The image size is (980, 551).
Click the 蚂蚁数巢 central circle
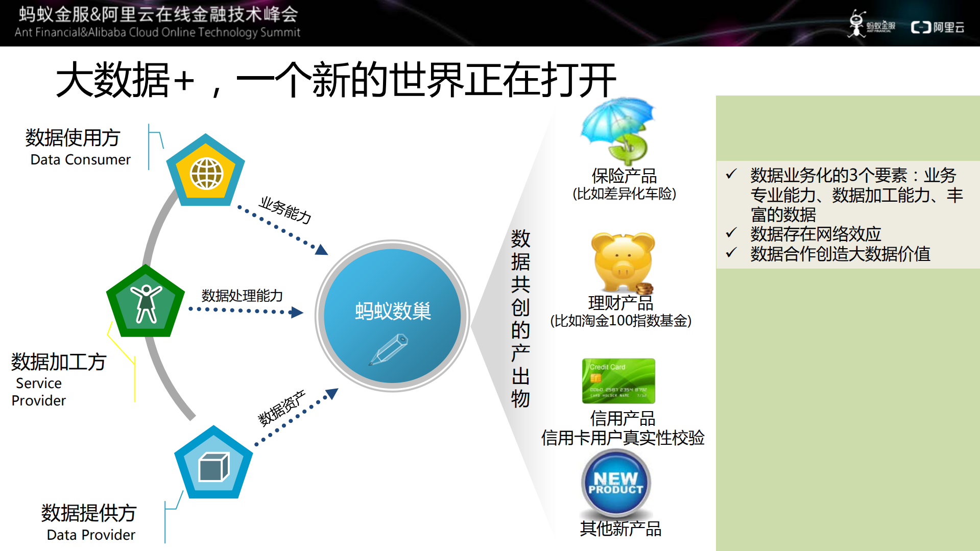[393, 314]
